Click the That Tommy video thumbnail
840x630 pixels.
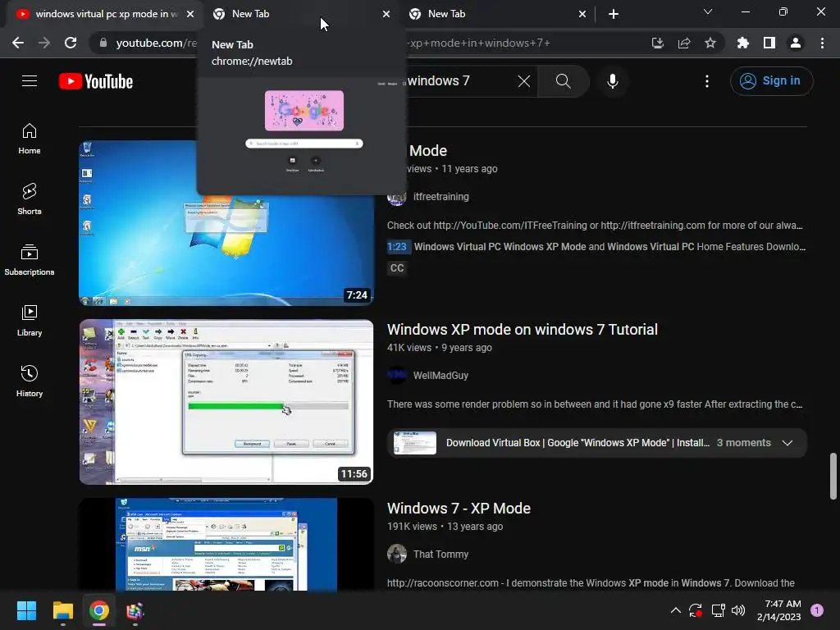[x=226, y=545]
